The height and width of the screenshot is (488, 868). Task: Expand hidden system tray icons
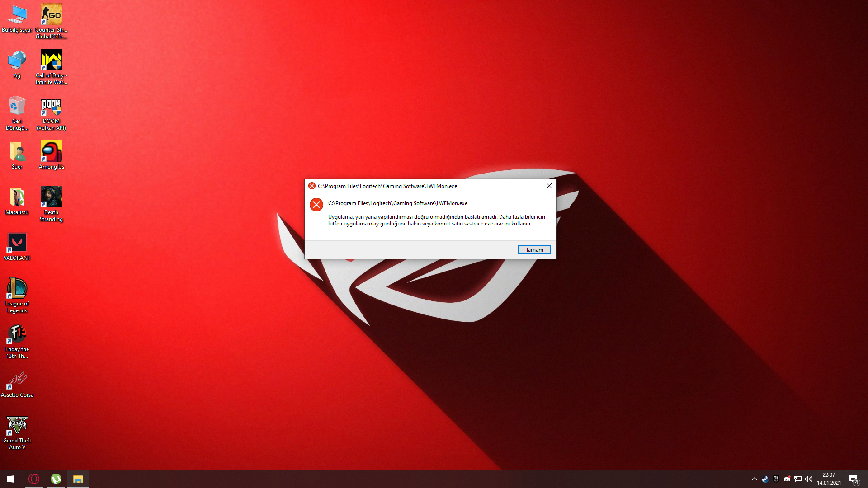(x=754, y=479)
